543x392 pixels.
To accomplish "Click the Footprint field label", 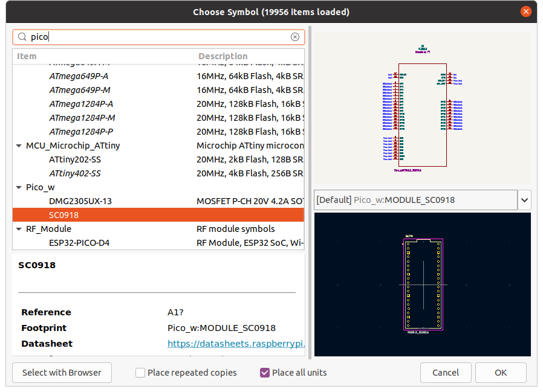I will [44, 328].
